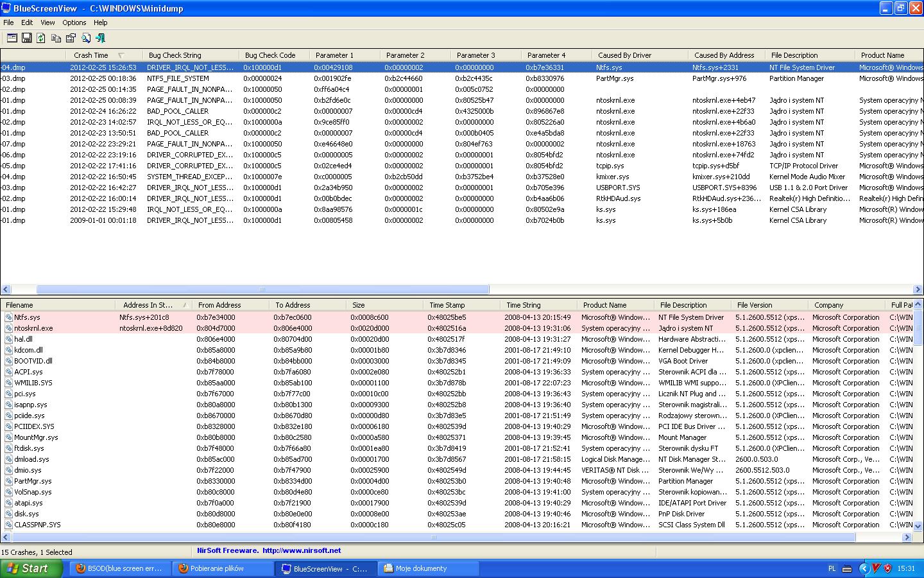This screenshot has height=578, width=924.
Task: Click the file icon beside atapi.sys
Action: (x=8, y=503)
